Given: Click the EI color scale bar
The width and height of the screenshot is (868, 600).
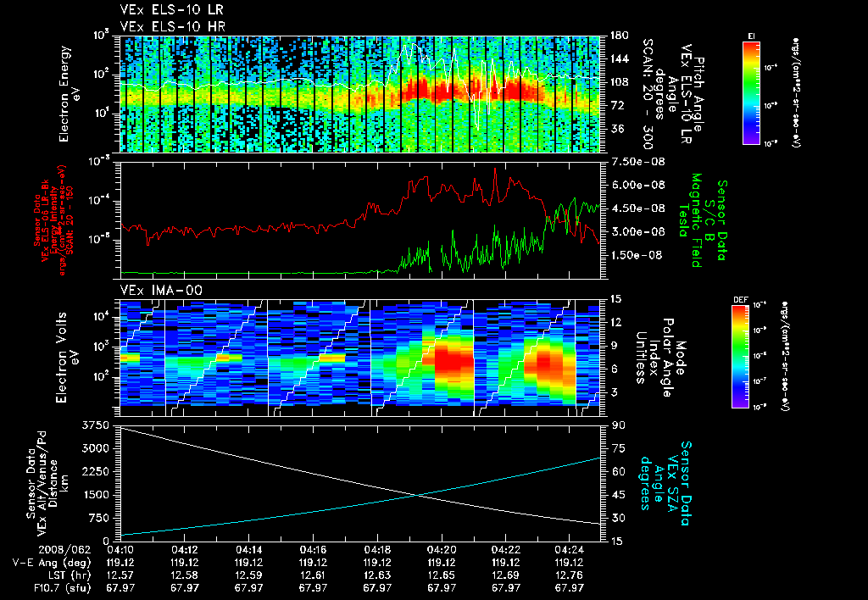Looking at the screenshot, I should [x=751, y=92].
